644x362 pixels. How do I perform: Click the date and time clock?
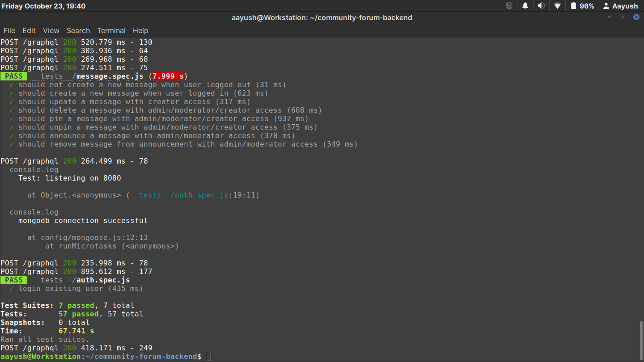[43, 6]
